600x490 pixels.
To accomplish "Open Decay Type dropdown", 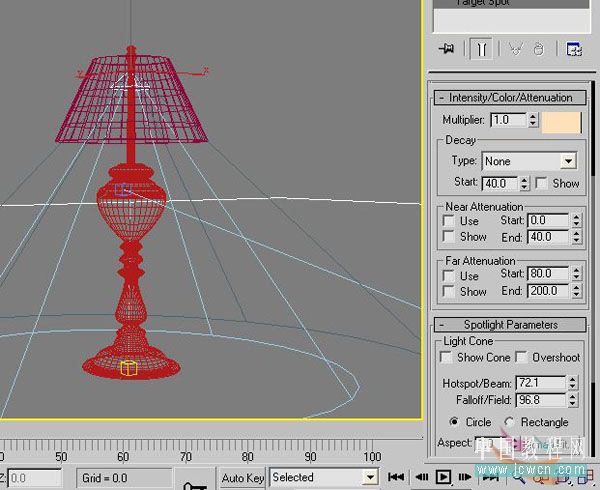I will coord(530,161).
